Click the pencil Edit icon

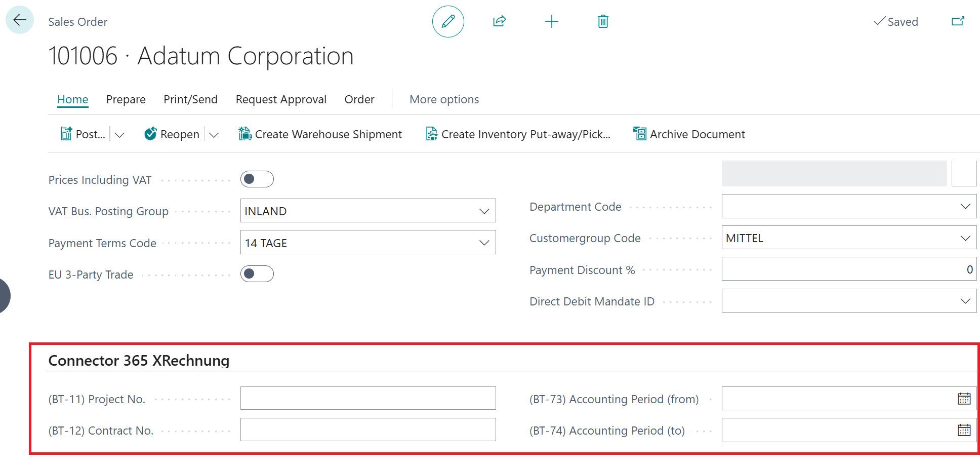(x=448, y=21)
